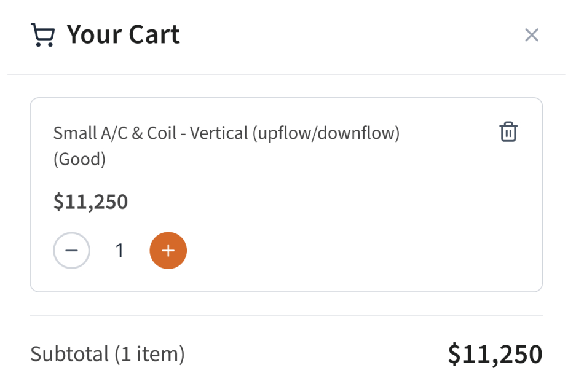Click the Subtotal label

point(69,354)
